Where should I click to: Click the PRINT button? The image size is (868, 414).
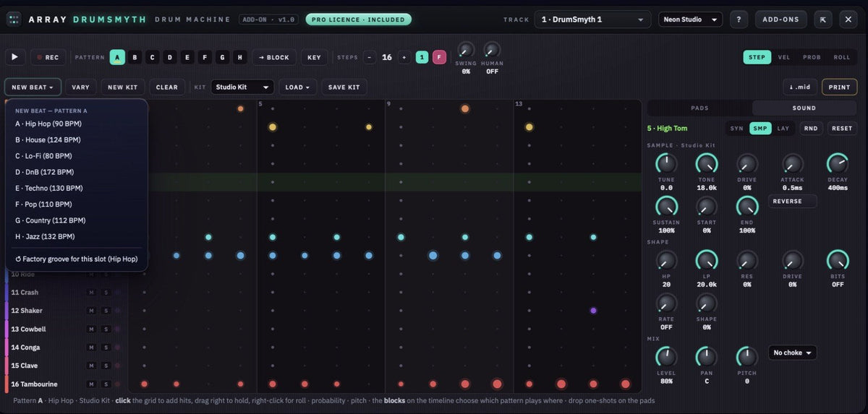[x=839, y=87]
